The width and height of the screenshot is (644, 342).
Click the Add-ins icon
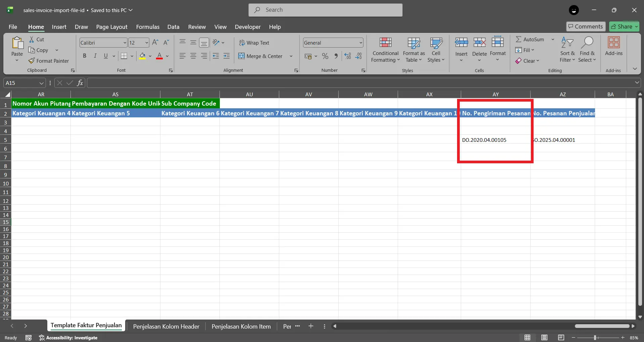tap(613, 43)
